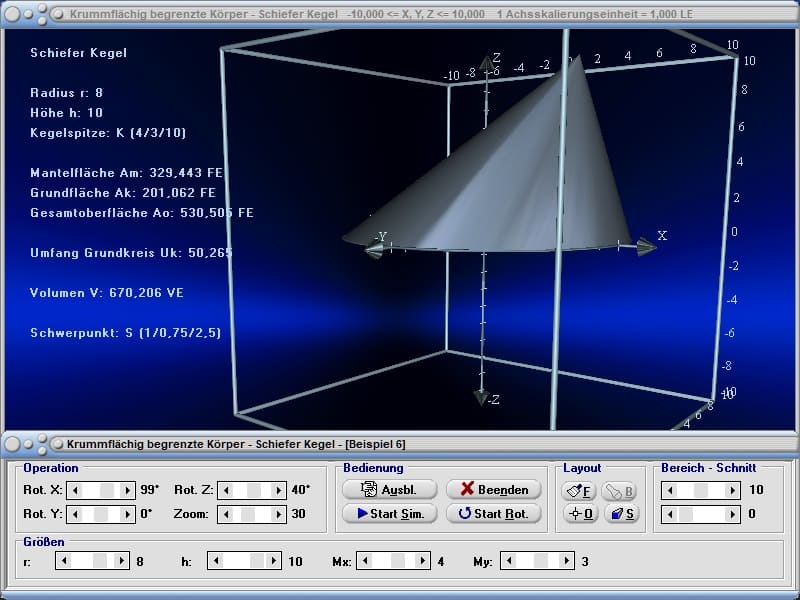
Task: Increase Rot. X with right arrow
Action: click(128, 490)
